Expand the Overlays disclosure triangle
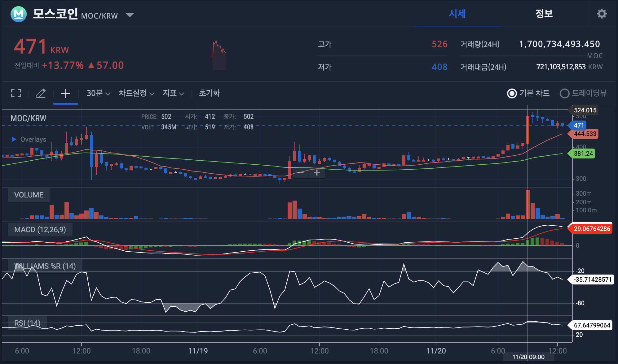 pyautogui.click(x=14, y=139)
